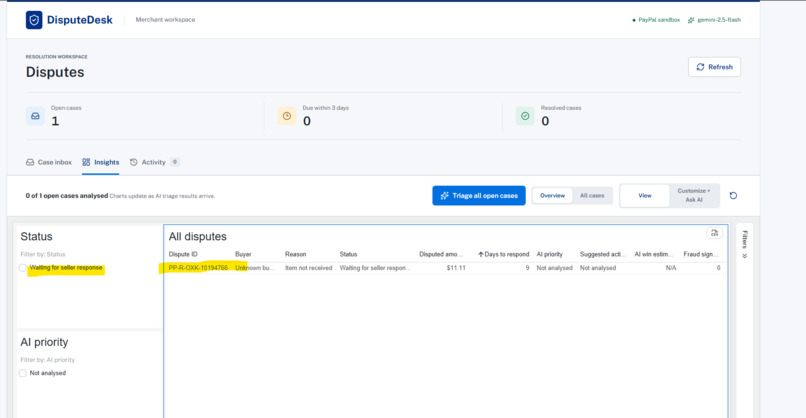Click the Resolved cases checkmark icon
Screen dimensions: 806x418
pyautogui.click(x=525, y=116)
